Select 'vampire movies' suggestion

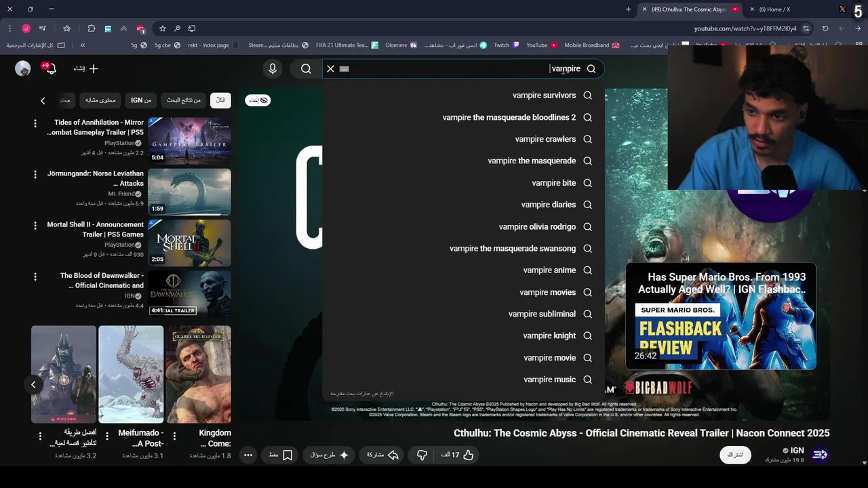(463, 292)
